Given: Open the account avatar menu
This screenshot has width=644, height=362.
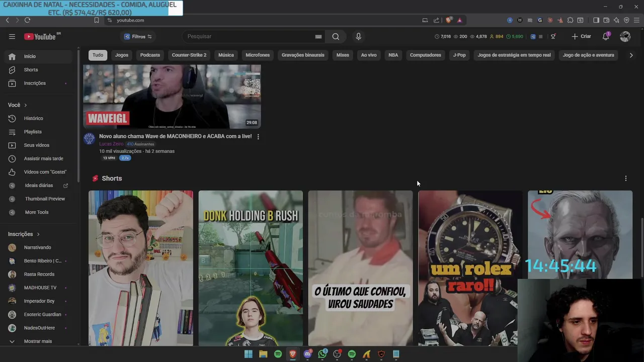Looking at the screenshot, I should tap(625, 36).
